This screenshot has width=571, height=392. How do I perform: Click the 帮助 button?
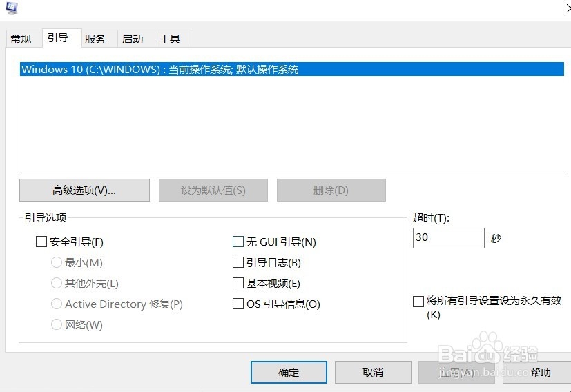pos(536,373)
